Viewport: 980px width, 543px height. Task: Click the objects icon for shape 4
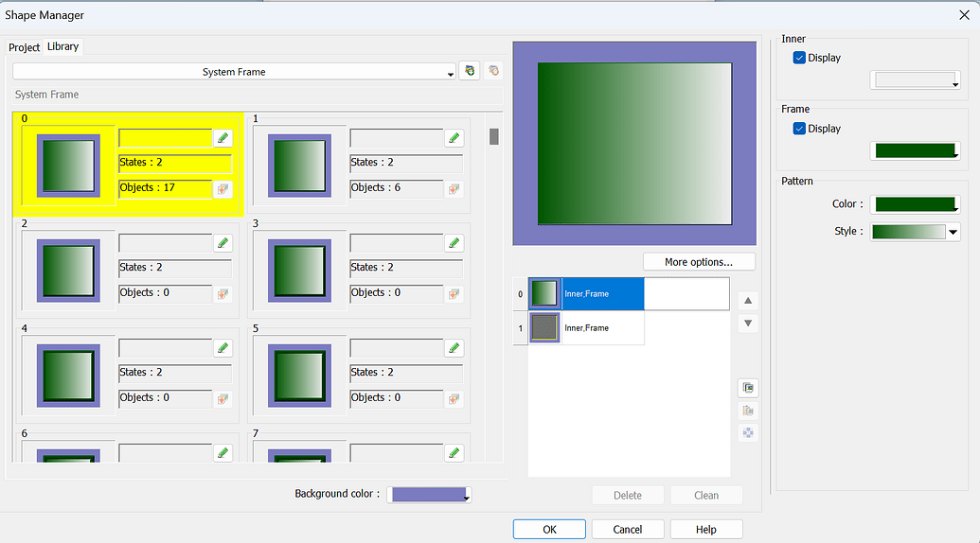click(x=223, y=398)
